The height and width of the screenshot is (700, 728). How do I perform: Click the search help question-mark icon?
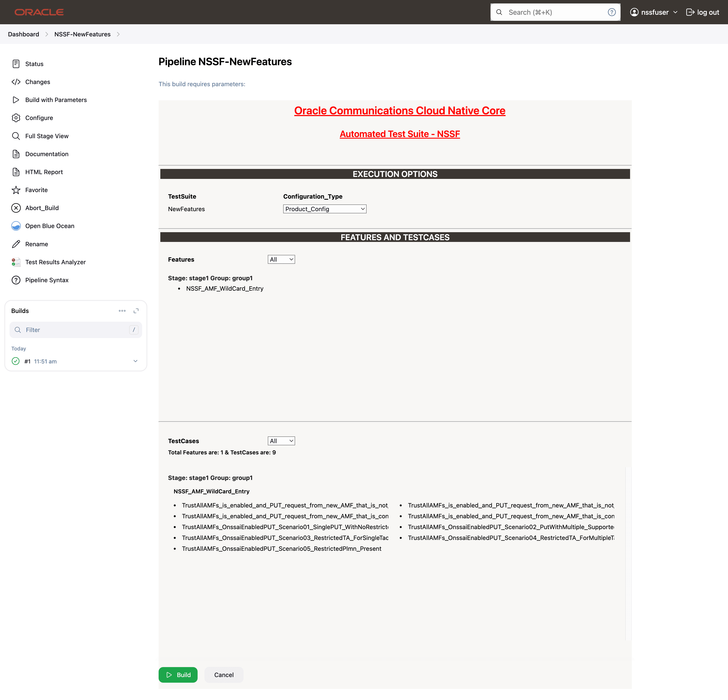tap(611, 12)
